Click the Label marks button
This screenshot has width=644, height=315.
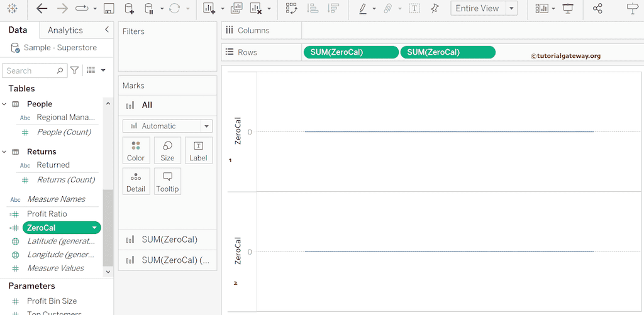(198, 150)
